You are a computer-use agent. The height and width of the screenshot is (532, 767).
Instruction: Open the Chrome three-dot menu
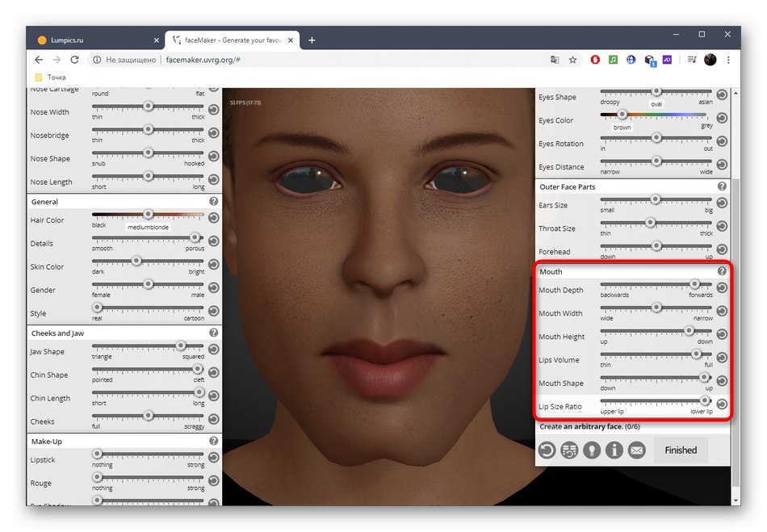click(730, 60)
